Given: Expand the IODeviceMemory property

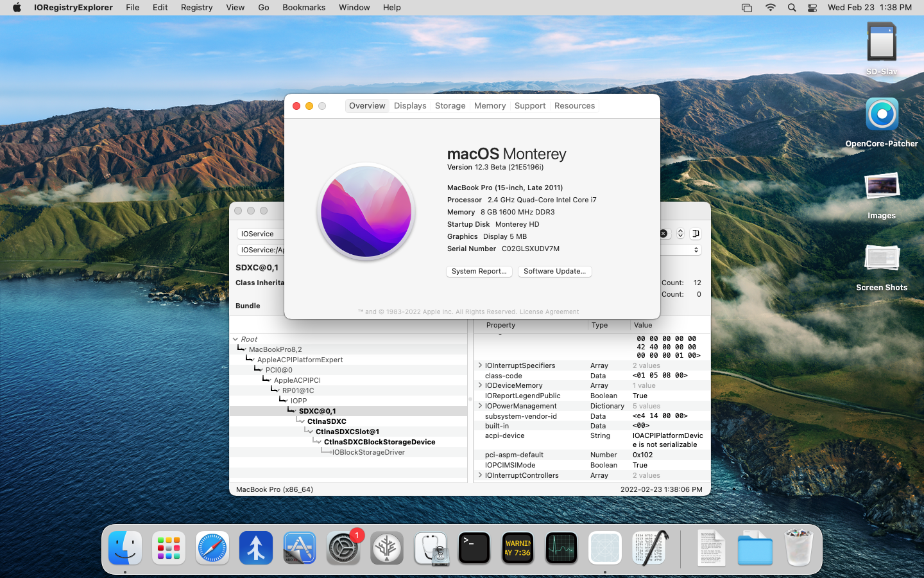Looking at the screenshot, I should click(480, 385).
